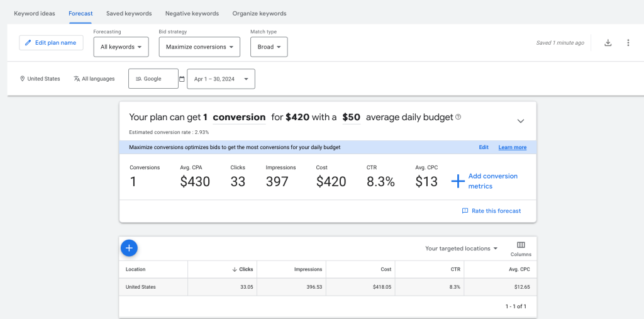Click the $418.05 cost cell
This screenshot has width=644, height=319.
(x=382, y=287)
